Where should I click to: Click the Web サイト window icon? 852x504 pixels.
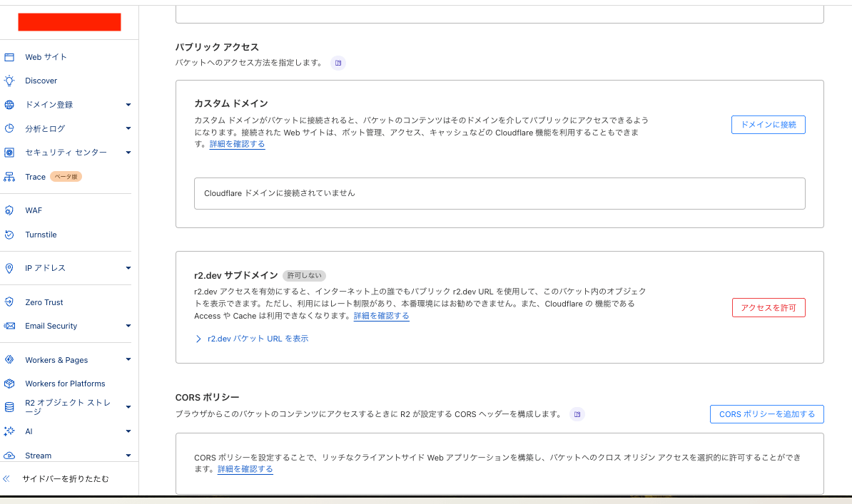tap(9, 57)
